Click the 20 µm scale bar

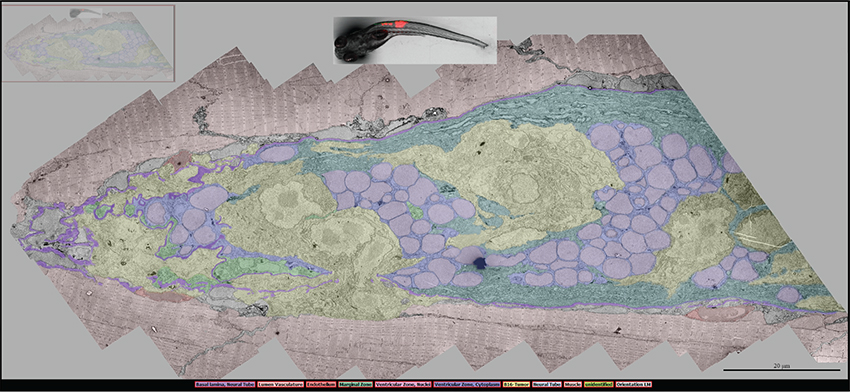pyautogui.click(x=781, y=370)
